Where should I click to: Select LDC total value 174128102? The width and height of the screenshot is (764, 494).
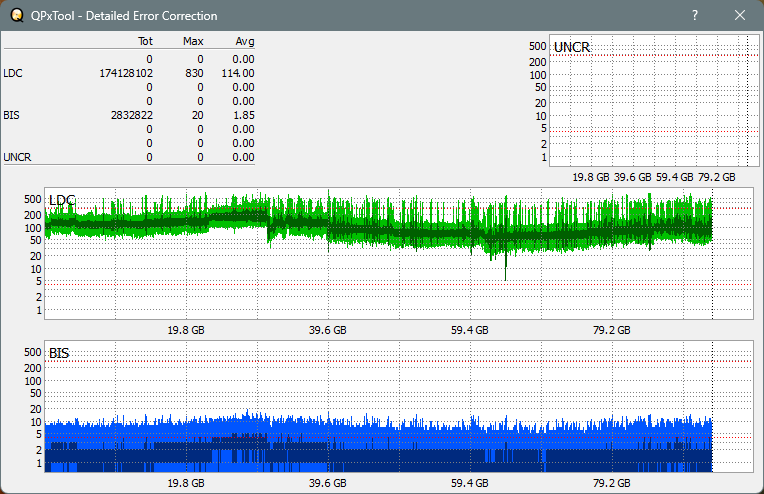tap(126, 73)
